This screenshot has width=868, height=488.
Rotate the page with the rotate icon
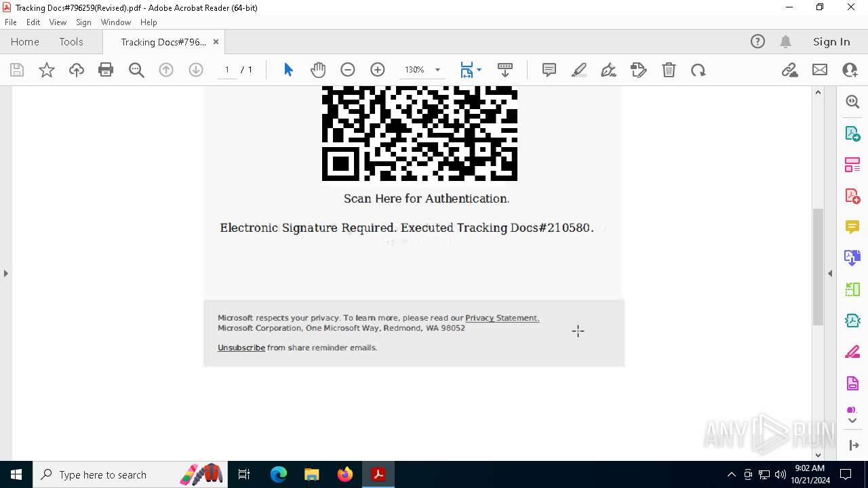[x=698, y=70]
